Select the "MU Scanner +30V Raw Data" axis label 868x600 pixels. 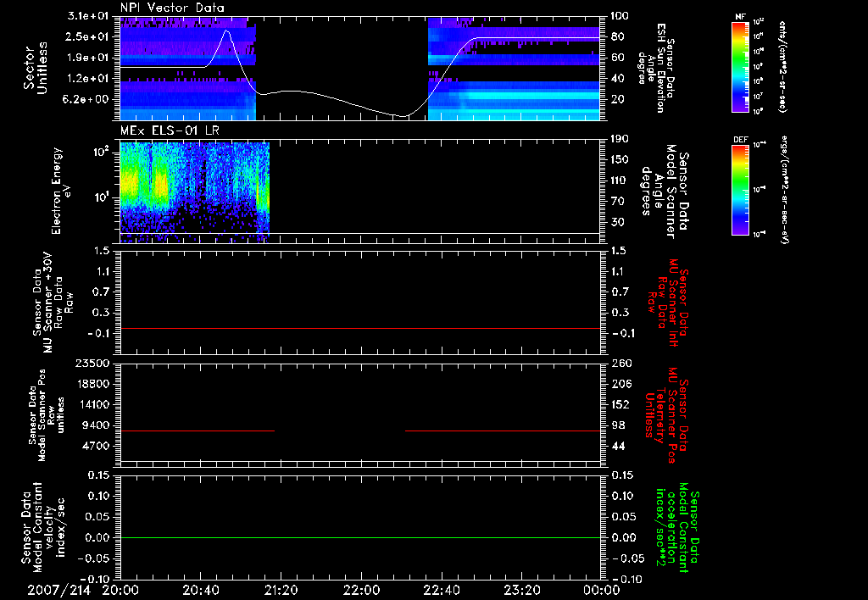click(52, 302)
